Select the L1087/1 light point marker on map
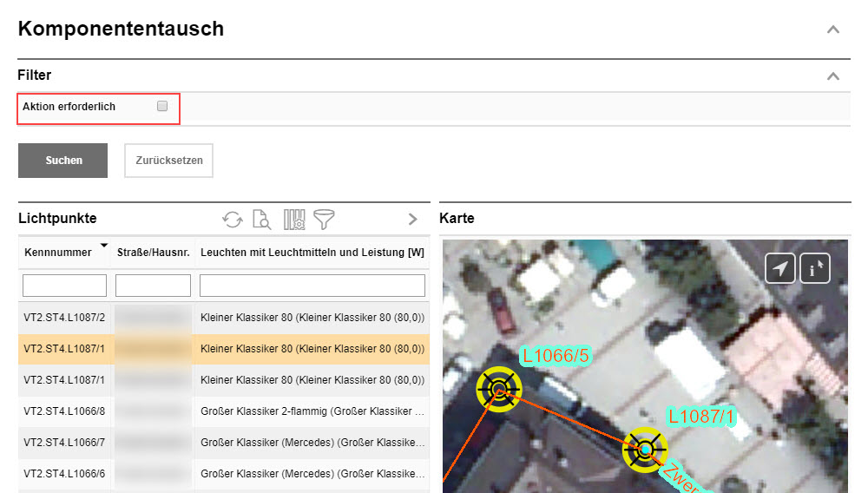Image resolution: width=868 pixels, height=493 pixels. (645, 450)
